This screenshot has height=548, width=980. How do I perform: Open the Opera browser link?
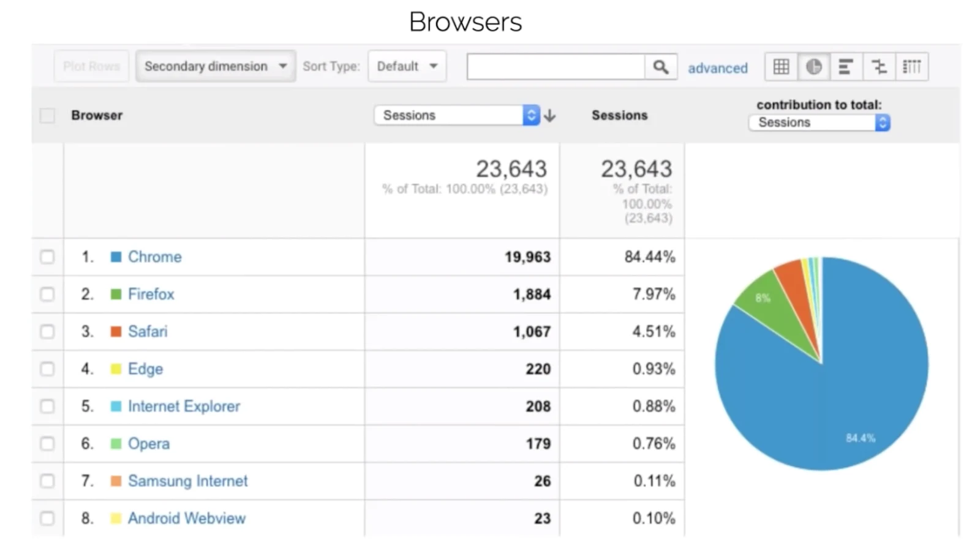pos(149,444)
